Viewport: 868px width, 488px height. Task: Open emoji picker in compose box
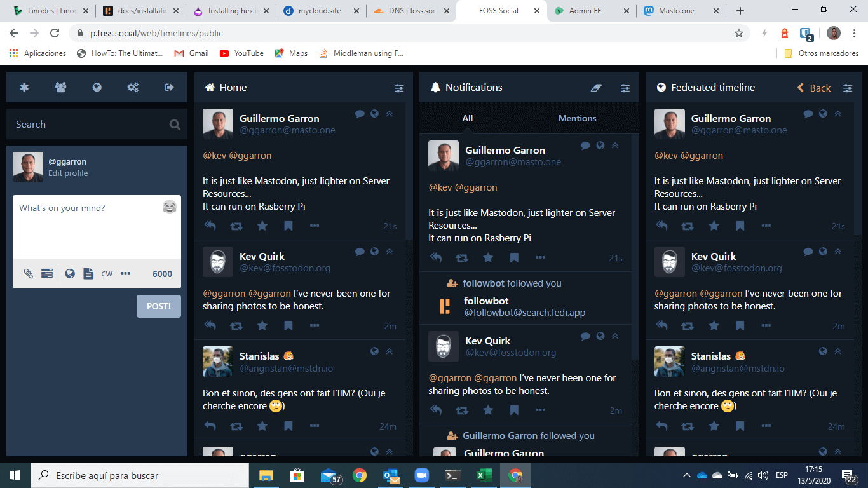[x=169, y=207]
